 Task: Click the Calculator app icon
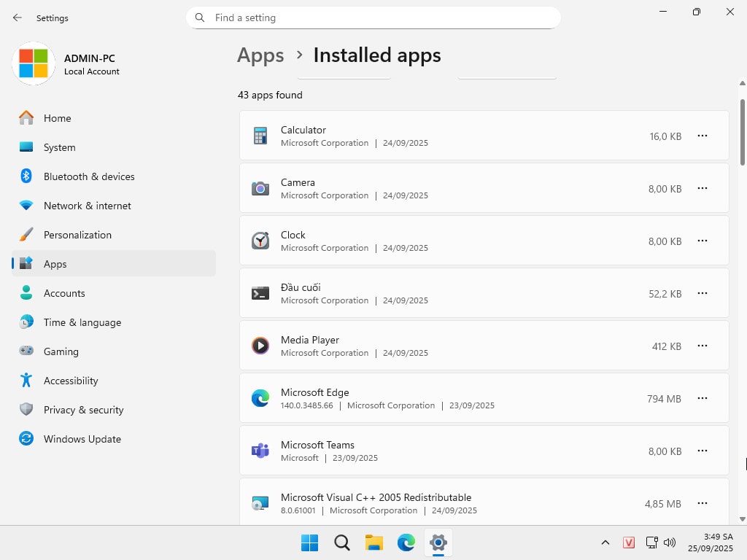point(260,136)
